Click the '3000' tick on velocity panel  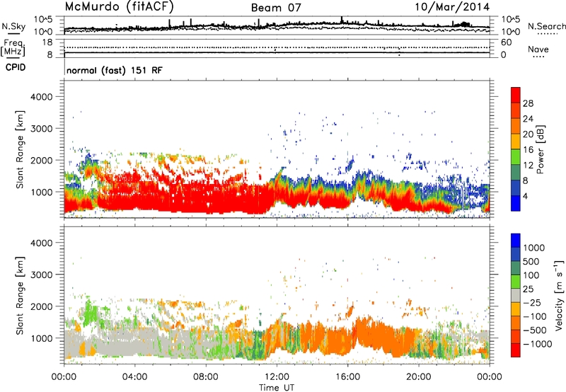[x=42, y=275]
